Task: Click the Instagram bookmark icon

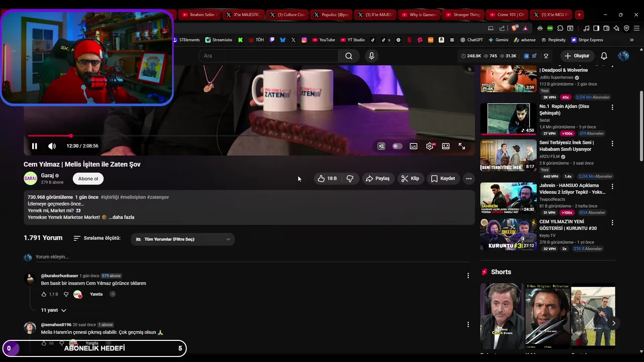Action: [304, 40]
